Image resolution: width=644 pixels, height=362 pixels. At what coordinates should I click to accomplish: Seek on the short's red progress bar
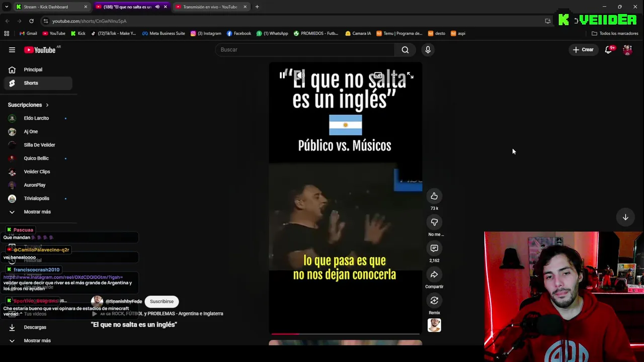(345, 333)
